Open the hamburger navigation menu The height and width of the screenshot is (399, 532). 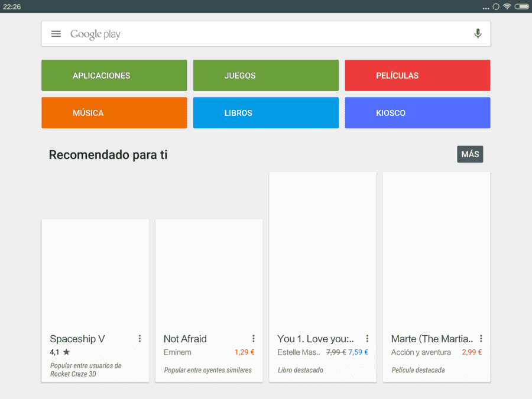(x=56, y=34)
